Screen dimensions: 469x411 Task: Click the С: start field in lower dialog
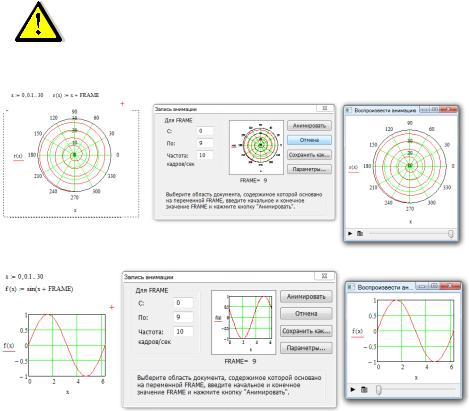[x=183, y=303]
